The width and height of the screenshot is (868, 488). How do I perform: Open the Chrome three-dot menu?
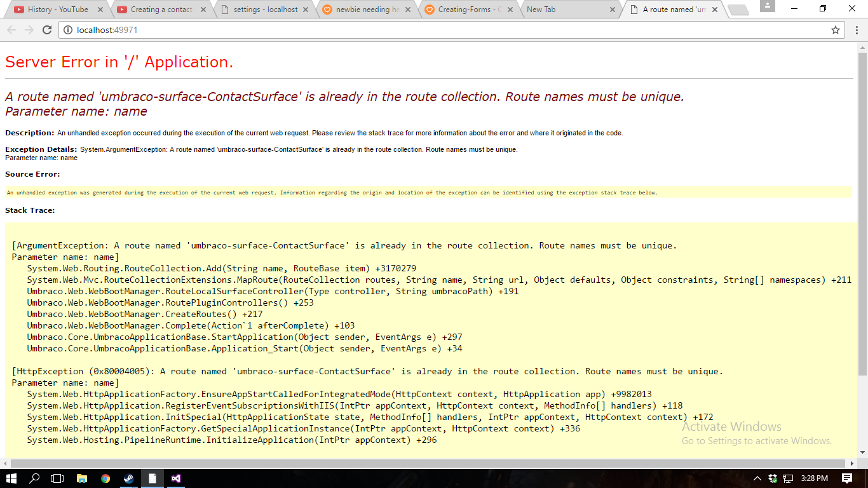point(856,30)
